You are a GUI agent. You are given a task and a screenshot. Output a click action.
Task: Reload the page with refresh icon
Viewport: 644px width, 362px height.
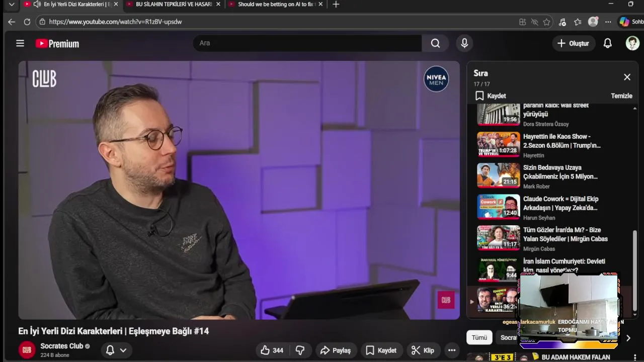pos(27,22)
